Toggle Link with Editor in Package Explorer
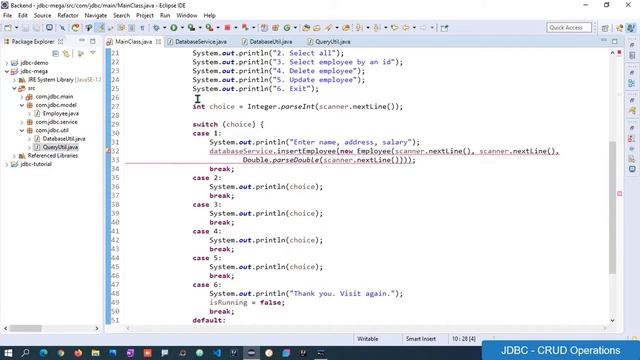 [x=66, y=53]
